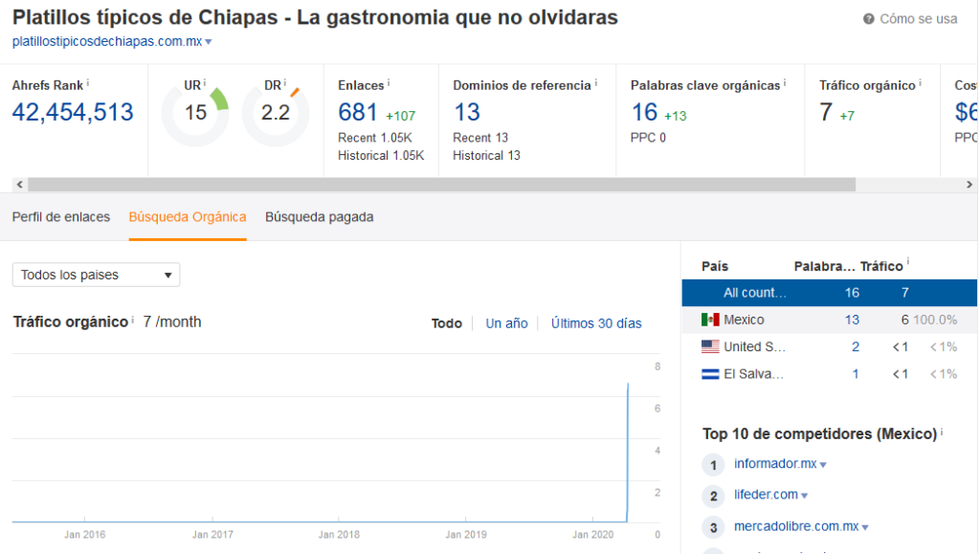Screen dimensions: 980x554
Task: Click the question mark icon near Cómo se usa
Action: click(867, 17)
